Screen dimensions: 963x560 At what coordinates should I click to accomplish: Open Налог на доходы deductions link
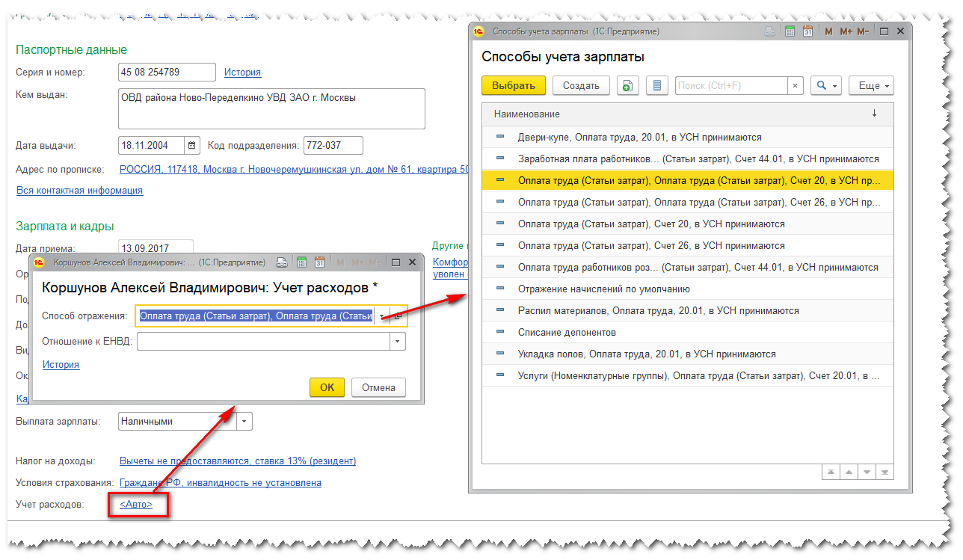238,461
